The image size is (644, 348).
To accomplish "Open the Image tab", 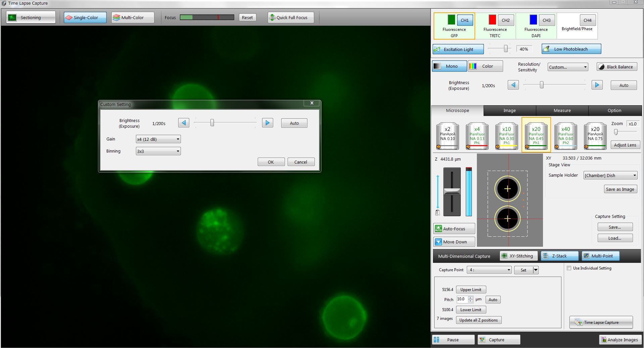I will 509,110.
